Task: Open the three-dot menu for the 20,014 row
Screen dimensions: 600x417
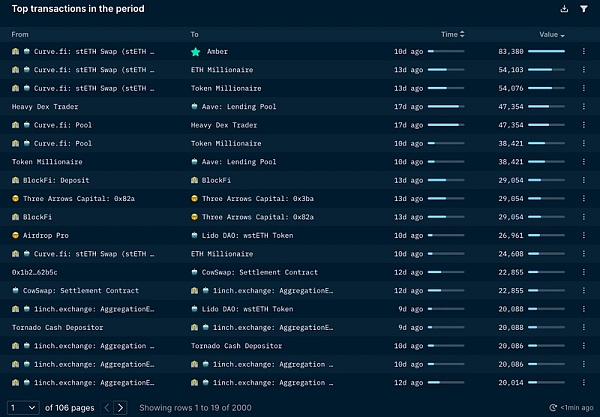Action: pos(584,381)
